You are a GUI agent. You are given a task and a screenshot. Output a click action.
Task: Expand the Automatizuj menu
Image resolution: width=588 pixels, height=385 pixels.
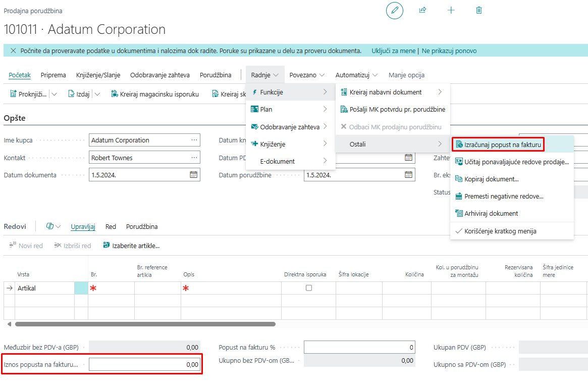pyautogui.click(x=356, y=75)
